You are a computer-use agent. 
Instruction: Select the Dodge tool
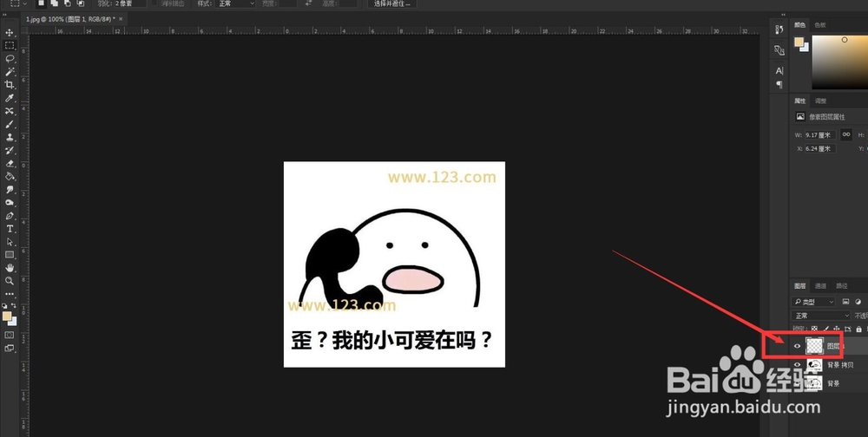[10, 203]
